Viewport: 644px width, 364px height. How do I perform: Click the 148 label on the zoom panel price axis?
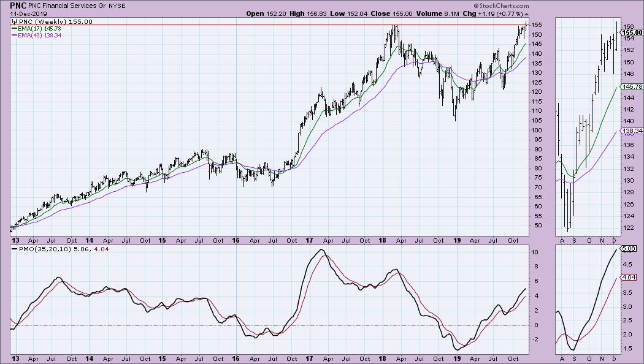click(629, 74)
